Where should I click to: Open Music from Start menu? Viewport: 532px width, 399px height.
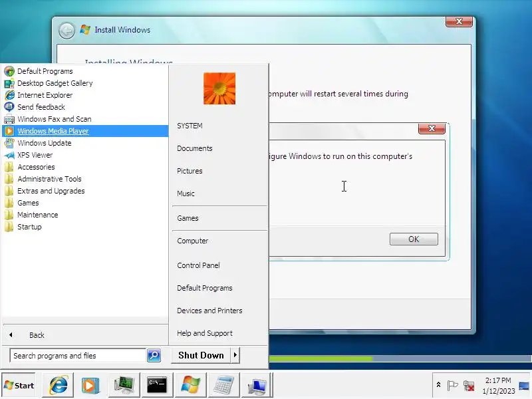tap(186, 194)
